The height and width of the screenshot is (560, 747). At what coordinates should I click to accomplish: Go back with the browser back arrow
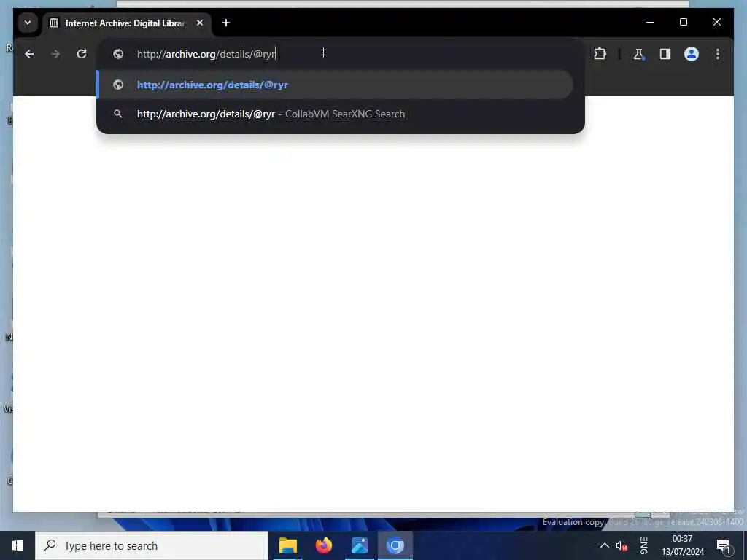click(29, 54)
